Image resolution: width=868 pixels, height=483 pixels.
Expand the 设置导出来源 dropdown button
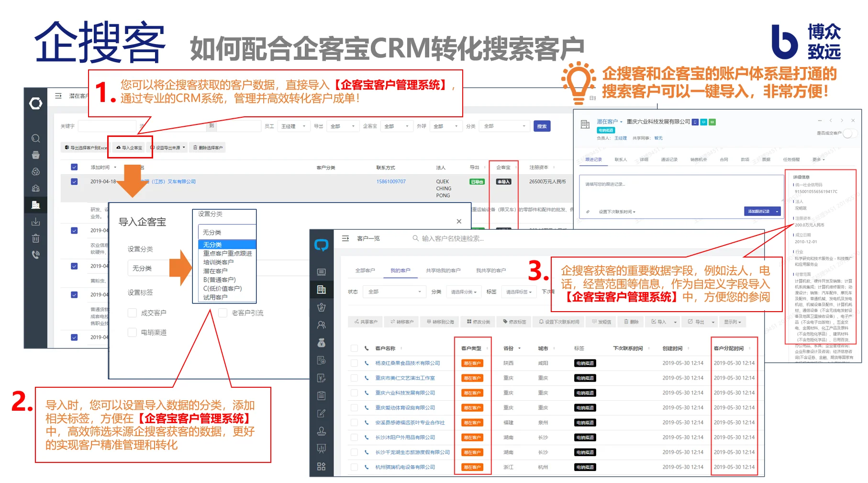(167, 147)
